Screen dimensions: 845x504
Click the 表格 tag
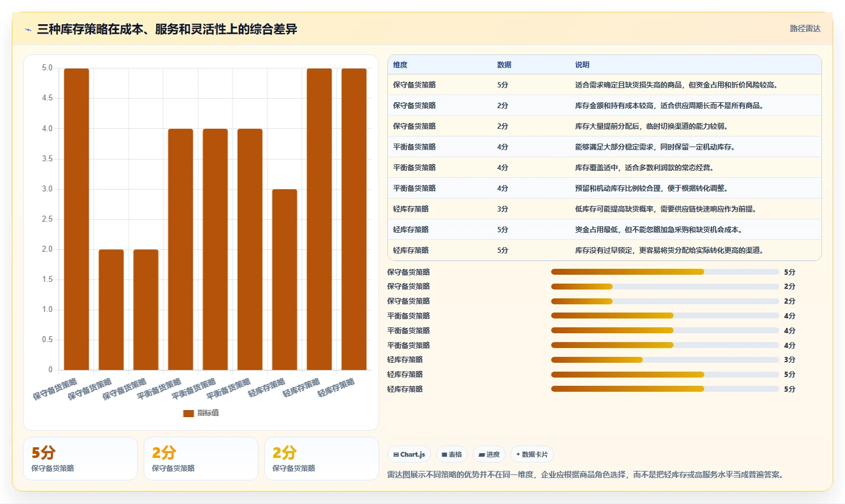tap(452, 454)
